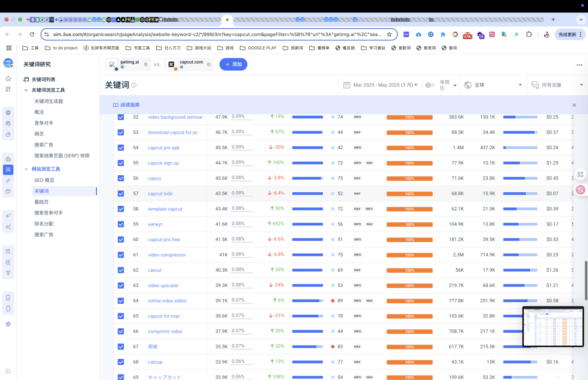Open keyword link 'video upscaler'
The height and width of the screenshot is (380, 588).
pos(163,285)
